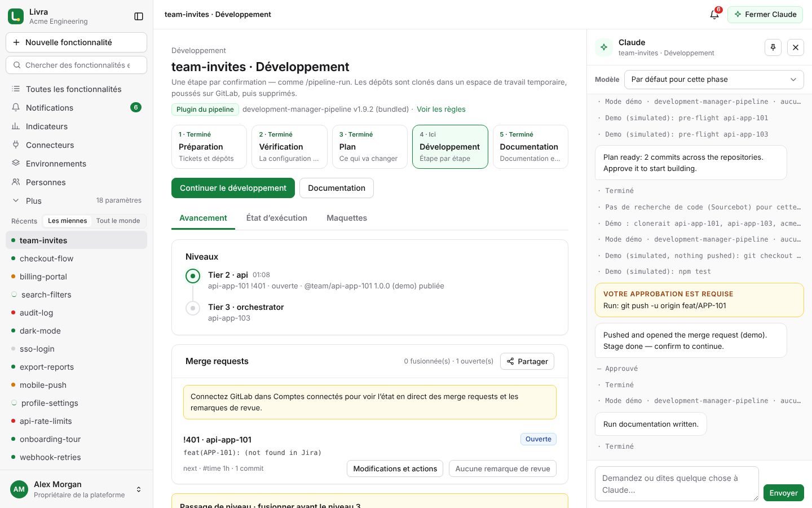This screenshot has height=508, width=812.
Task: Open billing-portal in recents list
Action: (76, 277)
